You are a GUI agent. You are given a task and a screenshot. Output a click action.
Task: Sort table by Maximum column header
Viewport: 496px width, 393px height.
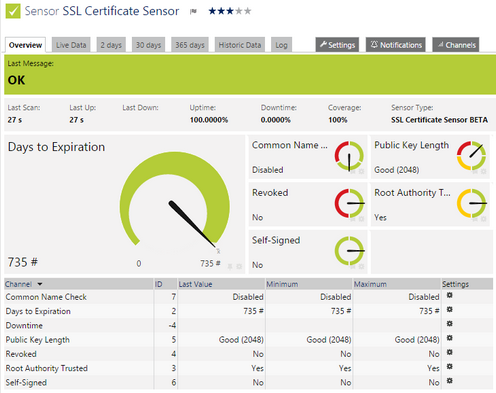click(x=370, y=284)
